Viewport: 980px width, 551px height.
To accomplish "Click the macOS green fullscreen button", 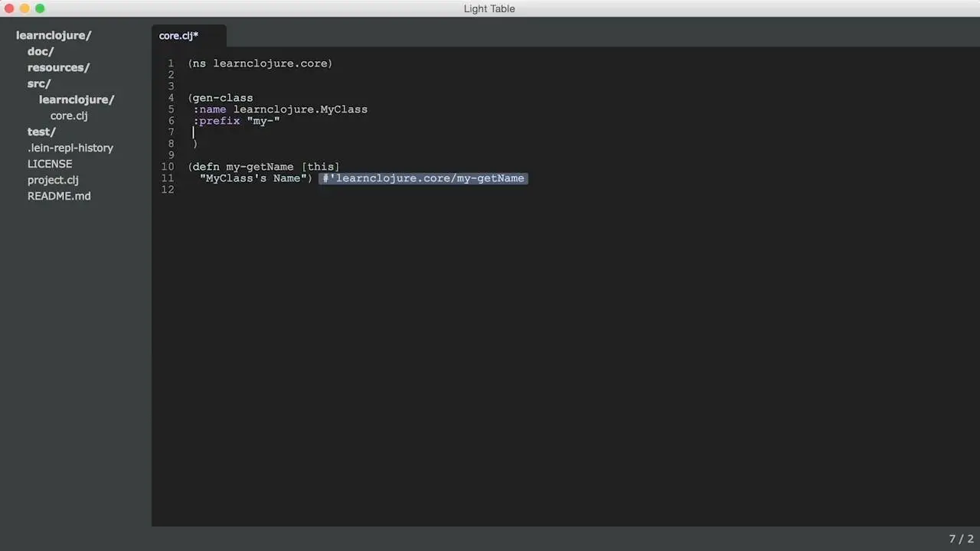I will click(40, 8).
